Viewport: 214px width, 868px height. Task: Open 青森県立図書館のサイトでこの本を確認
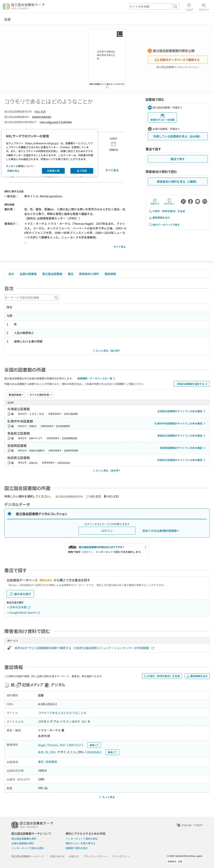tap(181, 436)
